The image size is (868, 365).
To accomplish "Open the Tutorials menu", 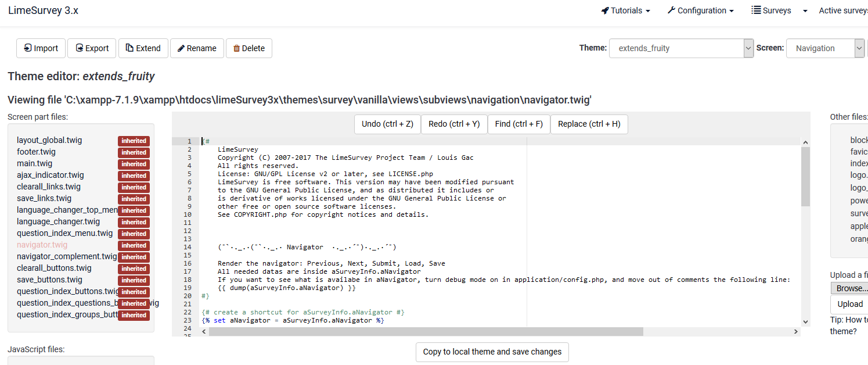I will pos(626,10).
